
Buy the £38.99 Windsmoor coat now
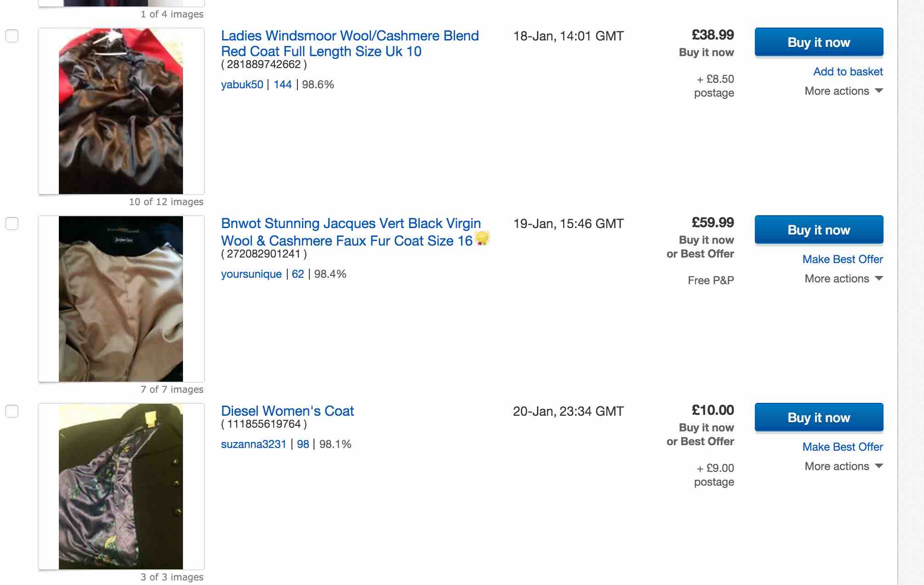[819, 42]
